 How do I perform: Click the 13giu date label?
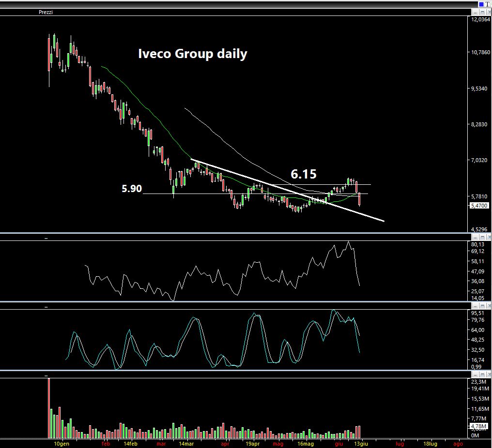click(361, 444)
